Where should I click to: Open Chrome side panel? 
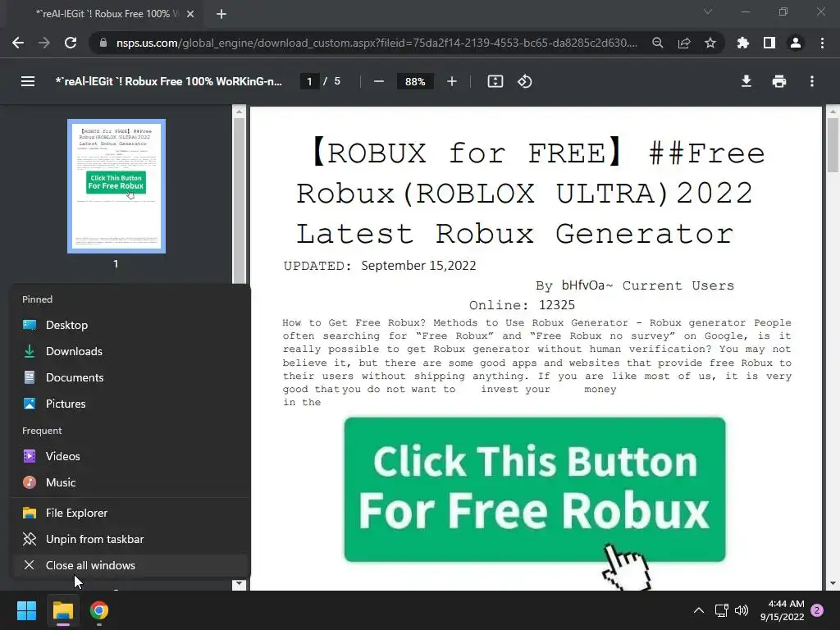769,43
